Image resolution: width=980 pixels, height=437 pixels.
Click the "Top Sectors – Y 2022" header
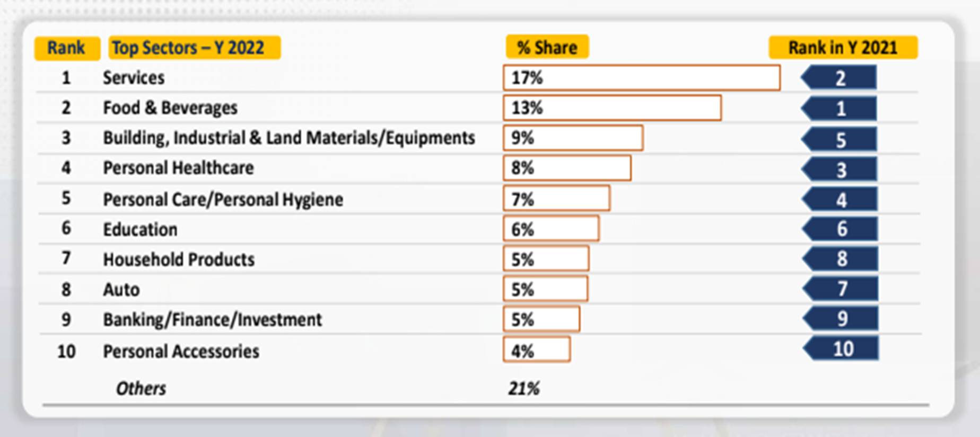(194, 48)
